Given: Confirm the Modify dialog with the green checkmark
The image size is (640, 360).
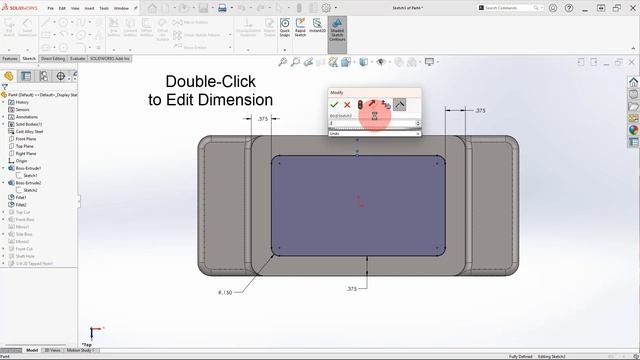Looking at the screenshot, I should coord(334,105).
